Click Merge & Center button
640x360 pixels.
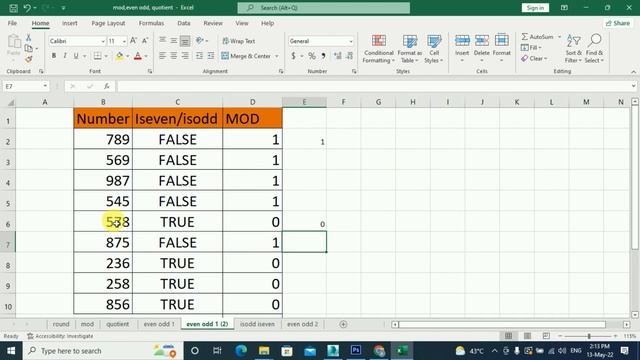click(246, 56)
